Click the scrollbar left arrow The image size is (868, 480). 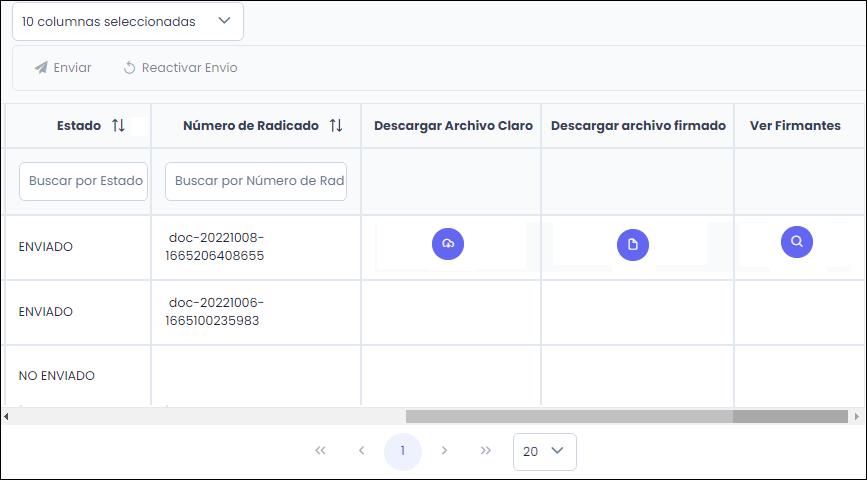[x=7, y=416]
